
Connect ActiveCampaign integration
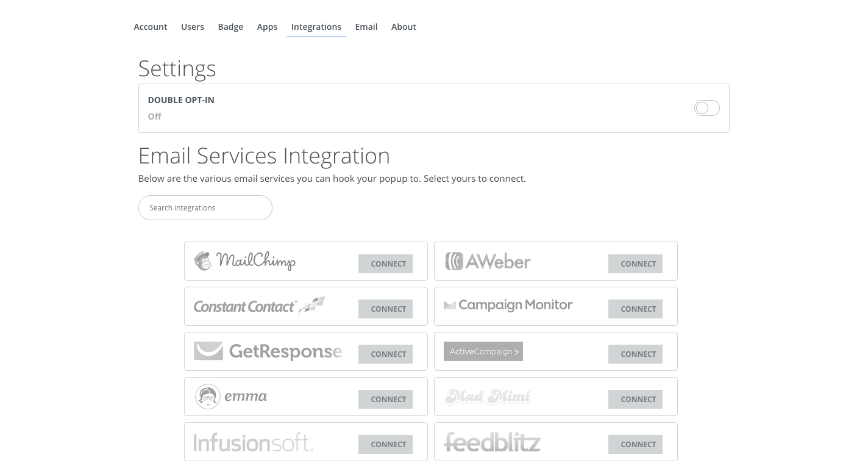coord(635,354)
